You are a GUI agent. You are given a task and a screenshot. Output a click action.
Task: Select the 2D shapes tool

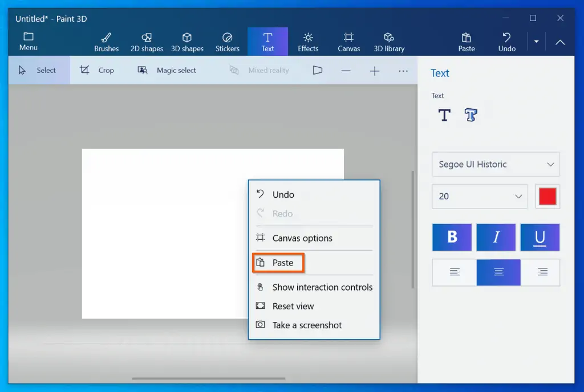147,42
